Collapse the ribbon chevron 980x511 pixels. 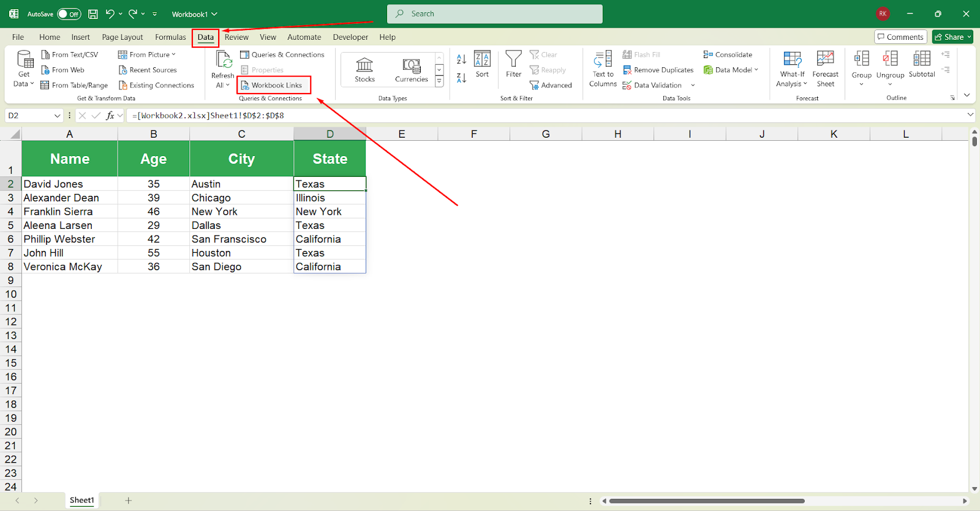(967, 95)
